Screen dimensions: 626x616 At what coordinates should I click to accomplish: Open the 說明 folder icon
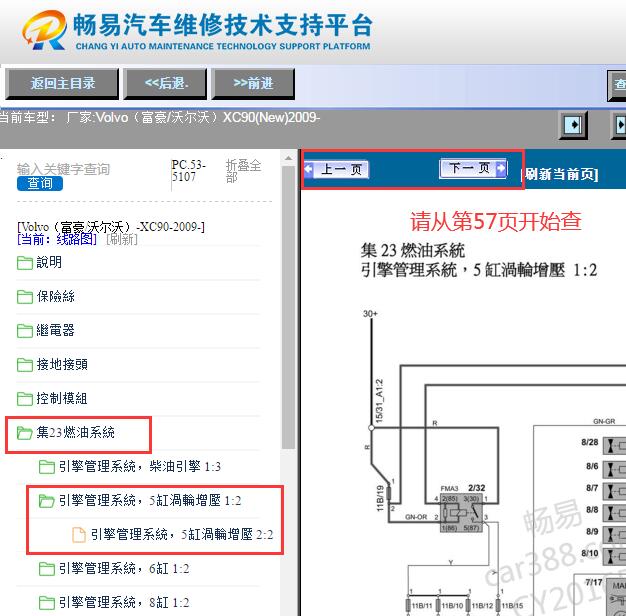[x=25, y=263]
